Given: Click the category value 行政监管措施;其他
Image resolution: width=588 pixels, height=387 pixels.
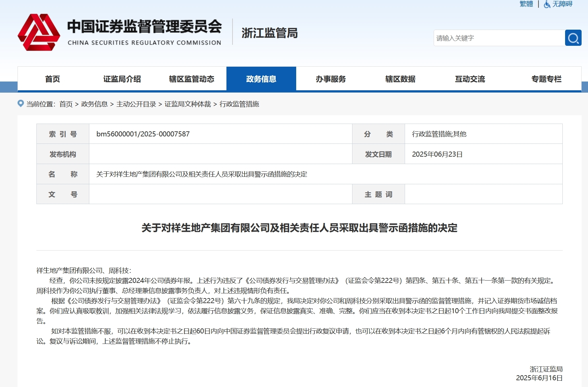Looking at the screenshot, I should point(439,134).
